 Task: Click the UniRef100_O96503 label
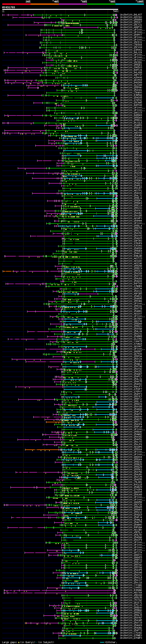coord(131,67)
